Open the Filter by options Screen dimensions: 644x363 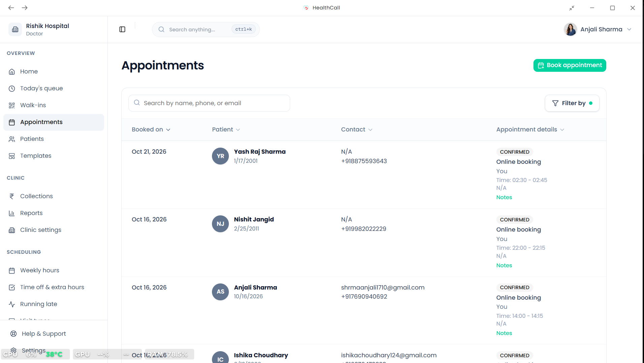[x=572, y=103]
